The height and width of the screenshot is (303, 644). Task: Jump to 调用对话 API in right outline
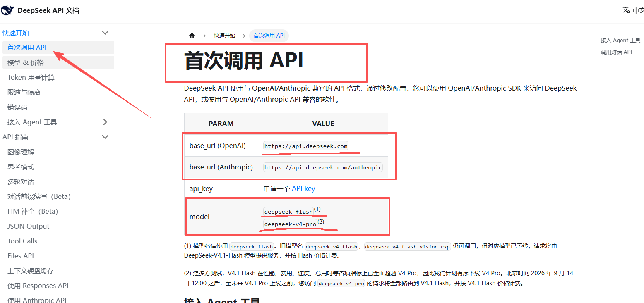pos(616,52)
